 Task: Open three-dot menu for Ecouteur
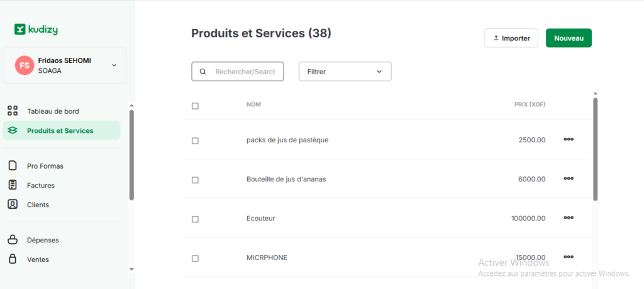pyautogui.click(x=569, y=218)
